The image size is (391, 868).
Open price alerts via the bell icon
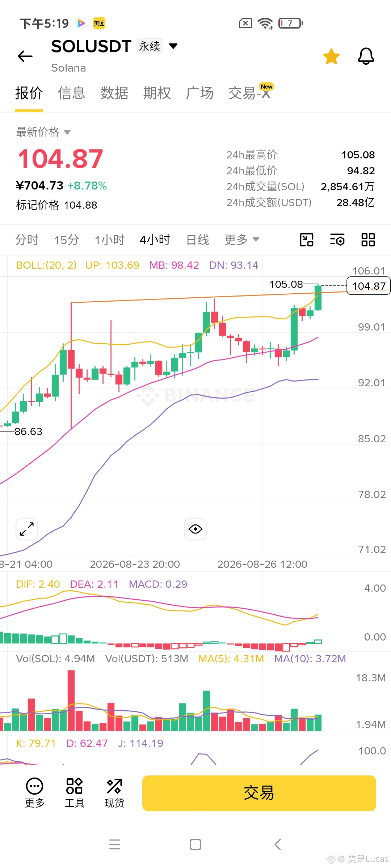(366, 56)
